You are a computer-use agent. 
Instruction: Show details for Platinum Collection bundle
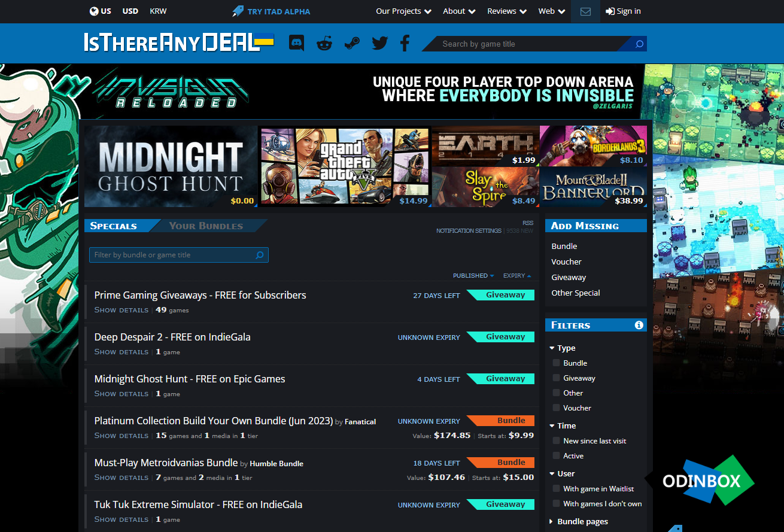(x=121, y=436)
